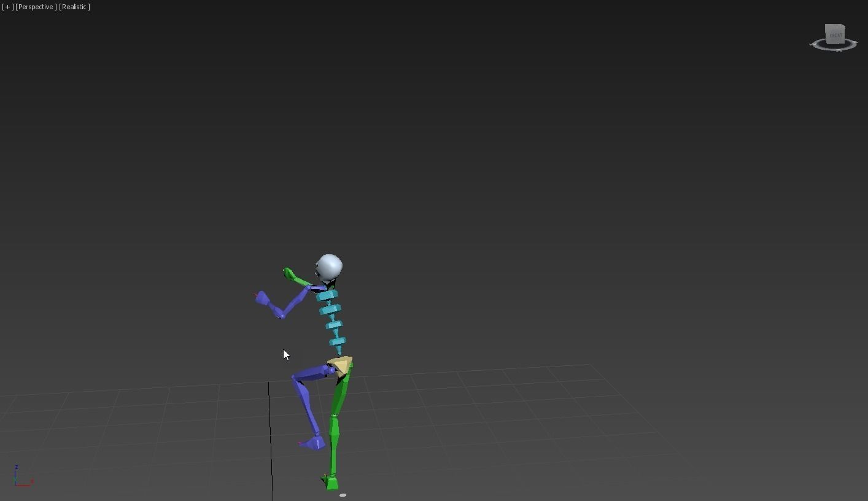Open the viewport General menu via [+]
The height and width of the screenshot is (501, 868).
[x=6, y=7]
